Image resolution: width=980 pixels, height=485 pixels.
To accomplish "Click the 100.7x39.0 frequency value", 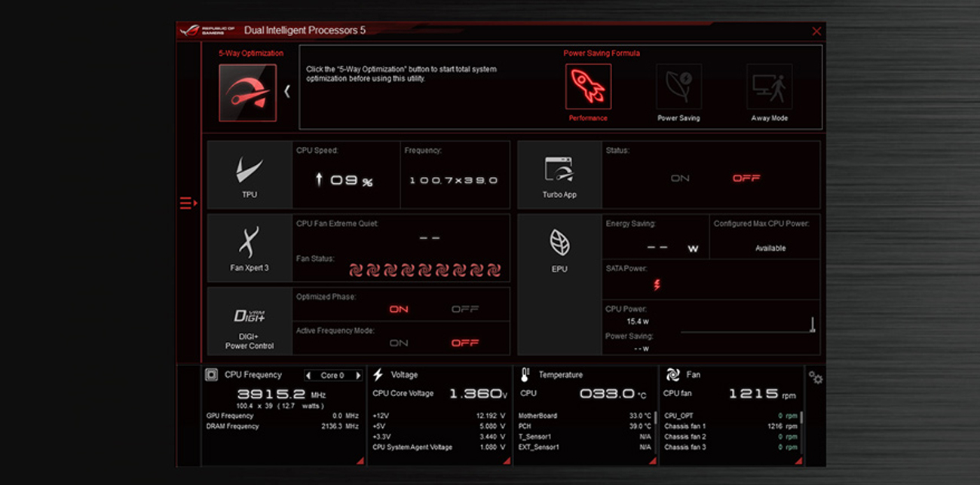I will [x=453, y=181].
